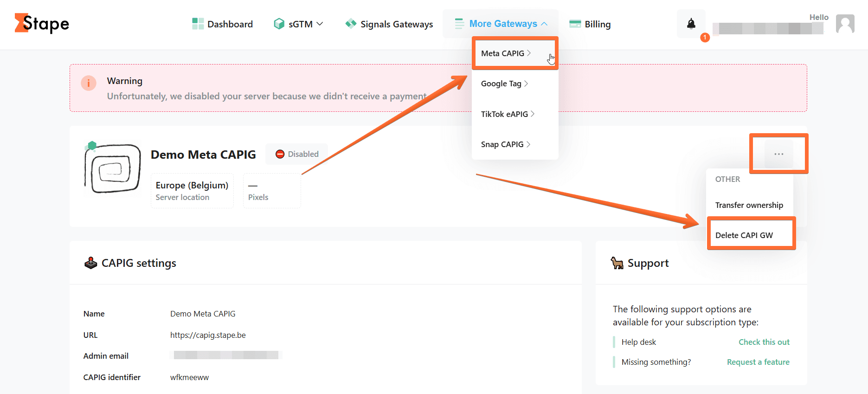This screenshot has width=868, height=394.
Task: Click the Warning heading text
Action: [125, 81]
